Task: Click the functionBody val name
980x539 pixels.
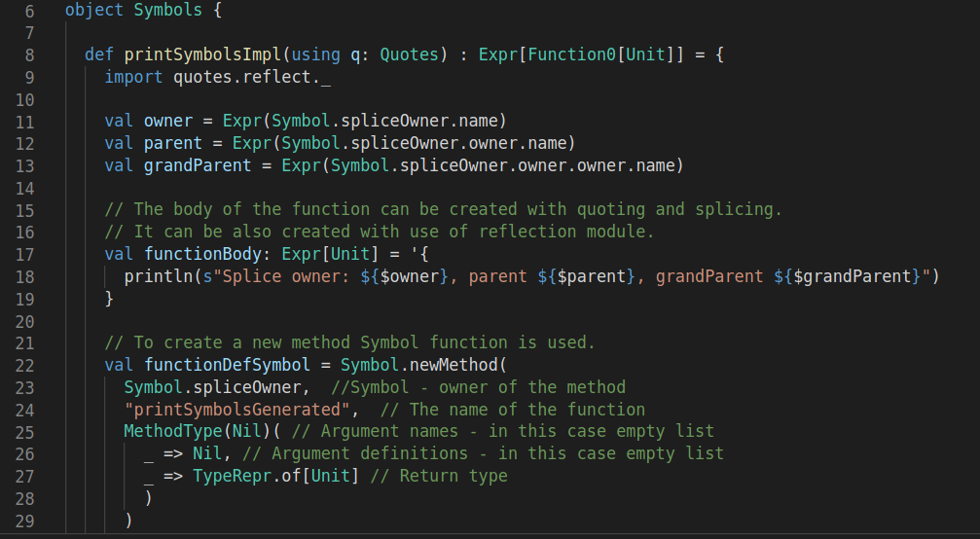Action: tap(202, 254)
